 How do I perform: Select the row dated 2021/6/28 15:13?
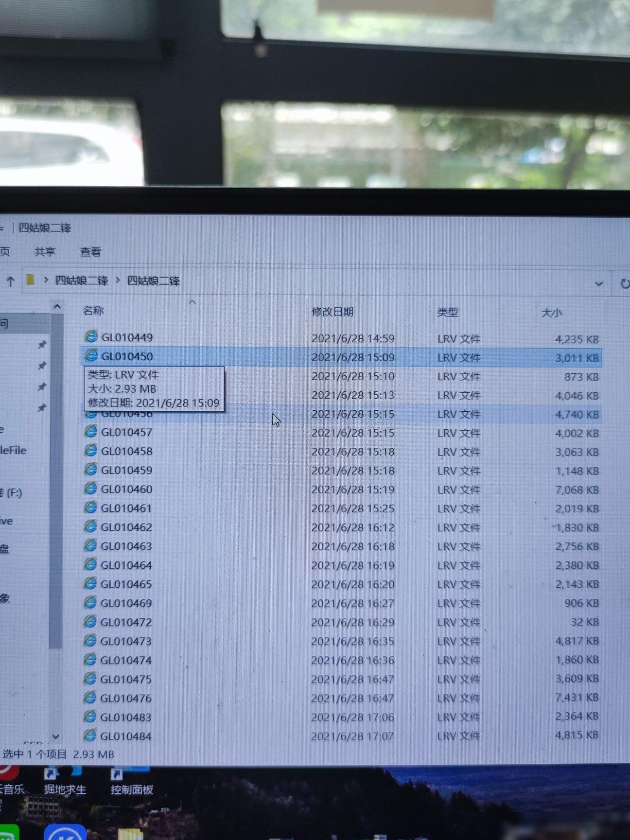340,395
